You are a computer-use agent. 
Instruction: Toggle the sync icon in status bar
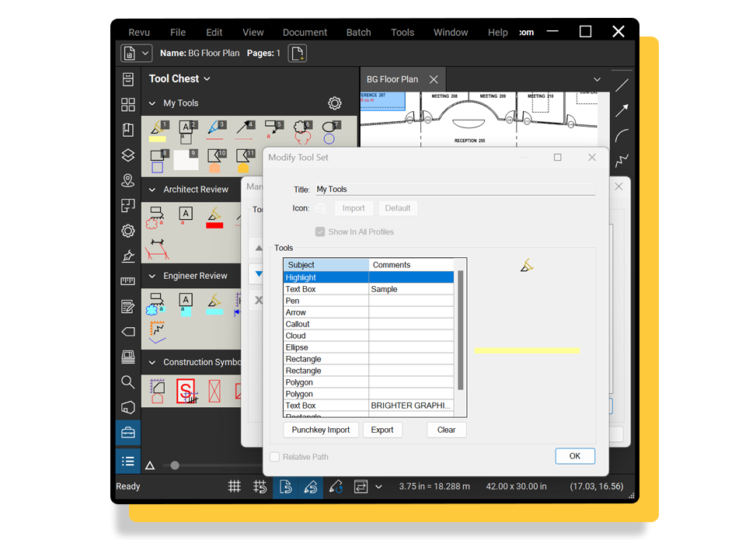(361, 486)
